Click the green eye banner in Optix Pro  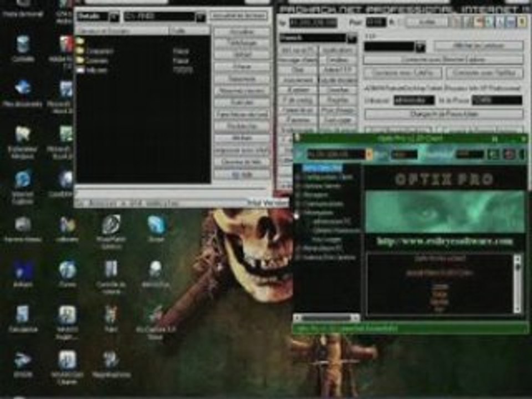click(444, 211)
